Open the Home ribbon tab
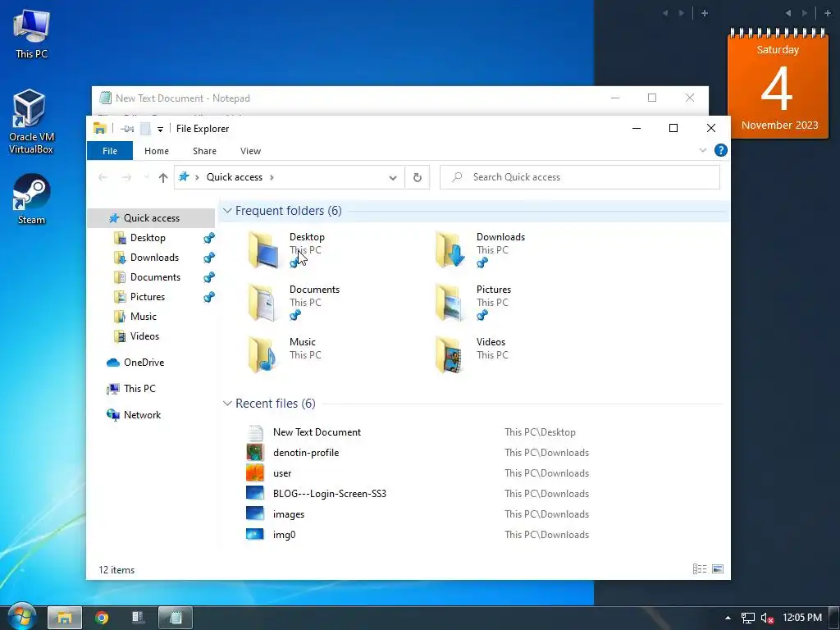The image size is (840, 630). tap(157, 151)
